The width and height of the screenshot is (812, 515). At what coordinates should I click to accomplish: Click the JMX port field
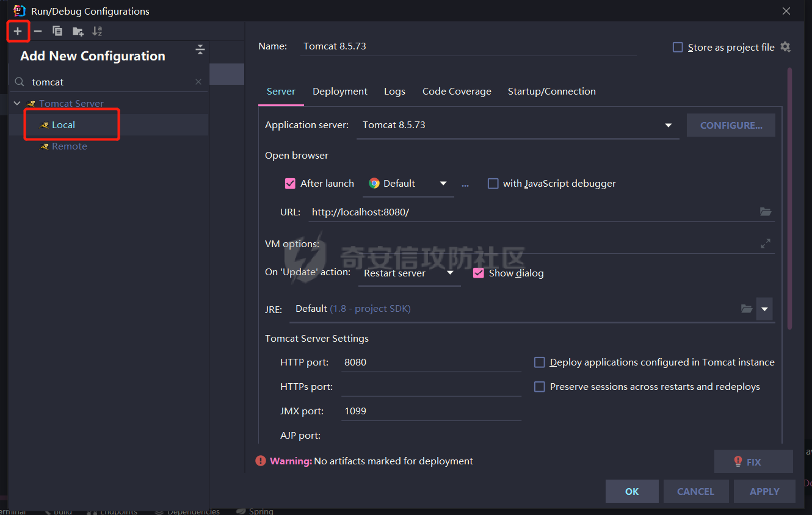(x=431, y=411)
